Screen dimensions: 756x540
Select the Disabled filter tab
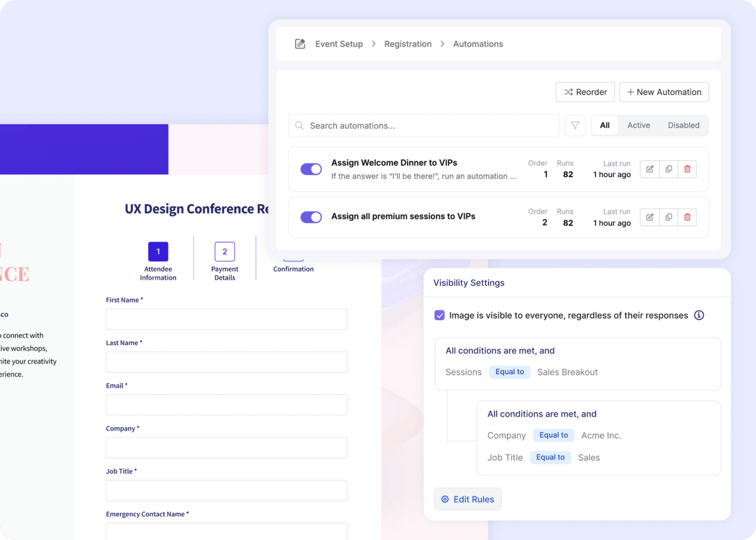point(683,125)
